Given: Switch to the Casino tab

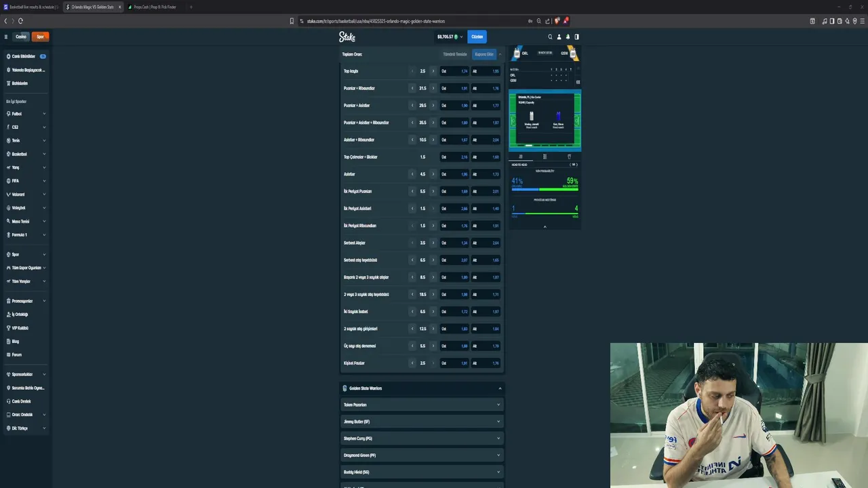Looking at the screenshot, I should point(21,37).
